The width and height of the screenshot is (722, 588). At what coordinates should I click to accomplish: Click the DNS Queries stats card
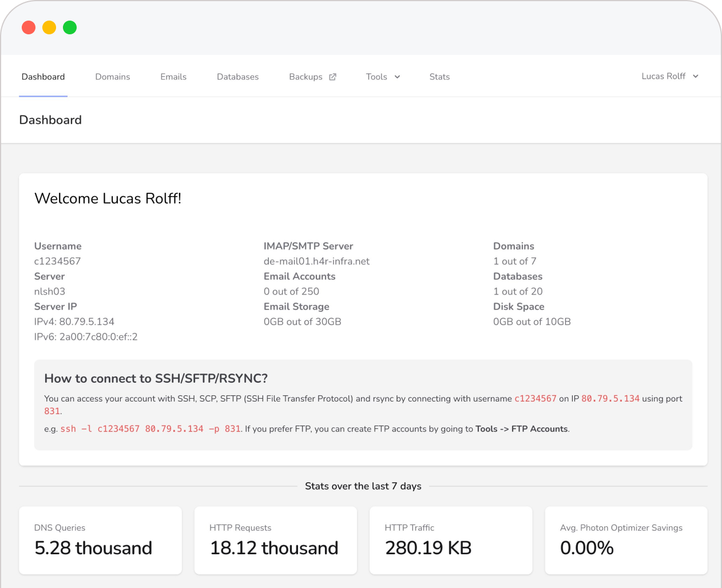100,540
